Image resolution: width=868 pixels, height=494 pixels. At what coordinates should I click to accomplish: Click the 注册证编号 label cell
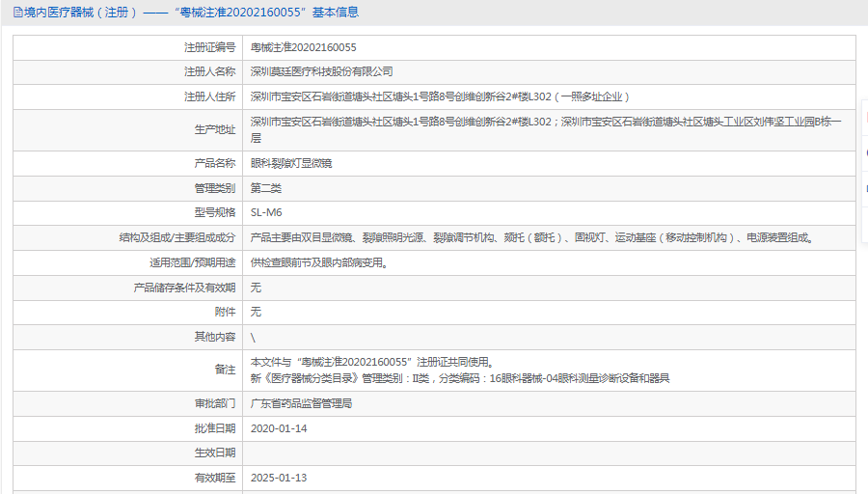pos(128,47)
